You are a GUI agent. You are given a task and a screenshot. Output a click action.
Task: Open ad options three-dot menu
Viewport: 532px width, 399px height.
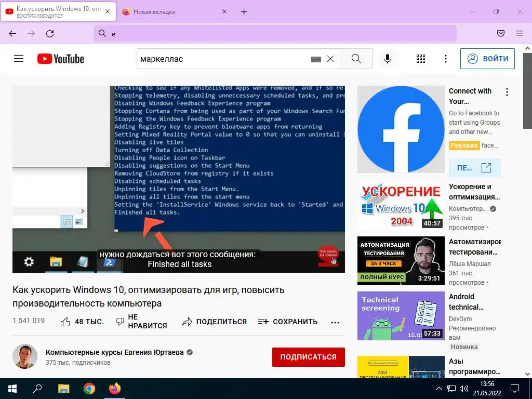pyautogui.click(x=507, y=92)
